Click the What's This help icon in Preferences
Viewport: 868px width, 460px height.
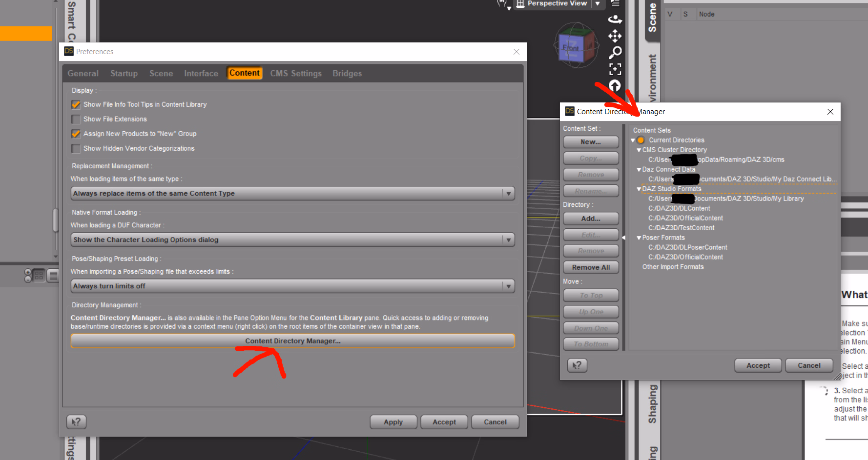point(76,422)
